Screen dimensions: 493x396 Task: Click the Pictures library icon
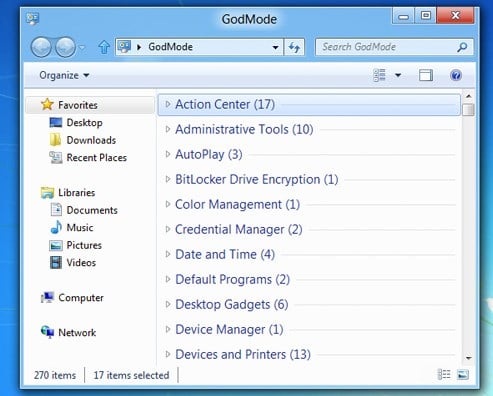coord(56,246)
